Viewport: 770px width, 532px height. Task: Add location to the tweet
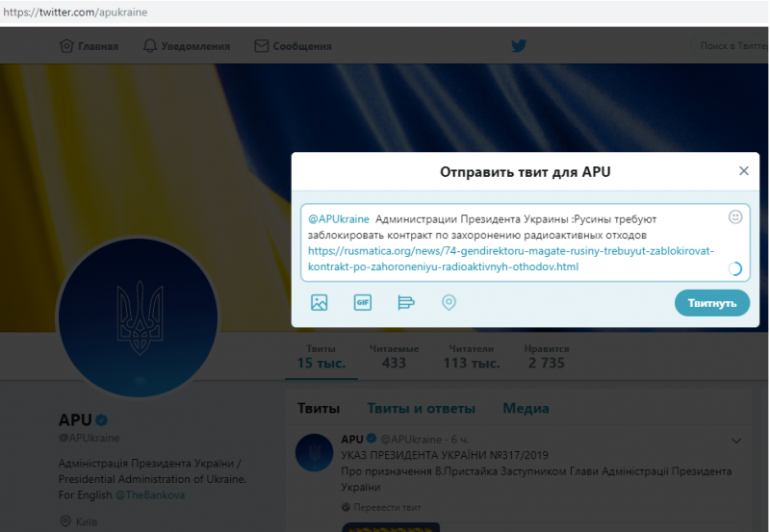449,302
